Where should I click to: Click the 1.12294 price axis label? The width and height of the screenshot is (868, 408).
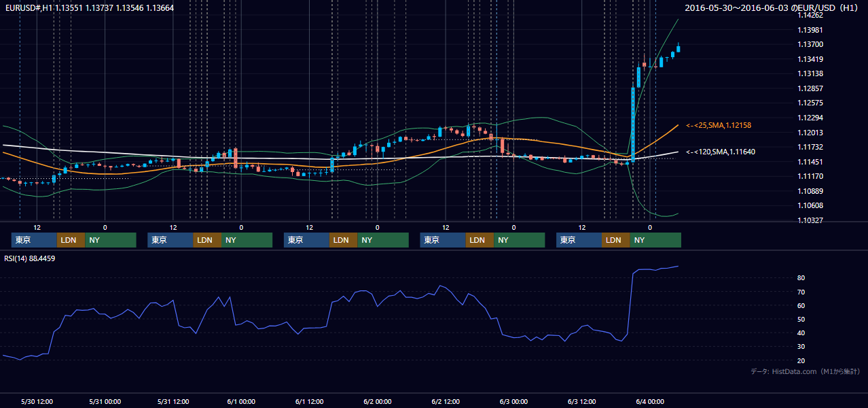[x=810, y=118]
